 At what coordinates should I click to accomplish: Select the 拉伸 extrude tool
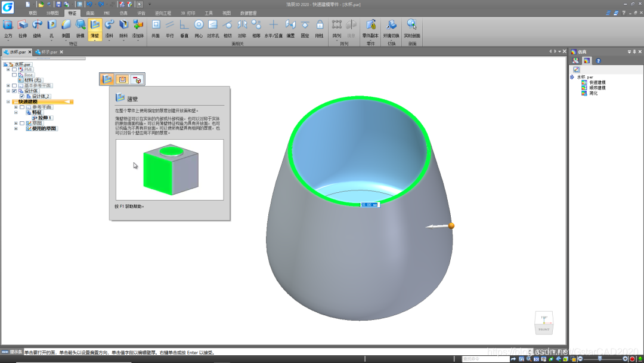pos(23,29)
